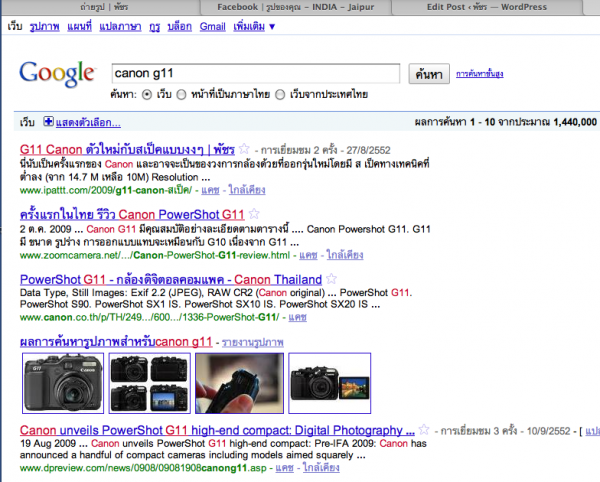The width and height of the screenshot is (600, 482).
Task: Open แคช cached link for zoomcamera.net result
Action: 308,255
